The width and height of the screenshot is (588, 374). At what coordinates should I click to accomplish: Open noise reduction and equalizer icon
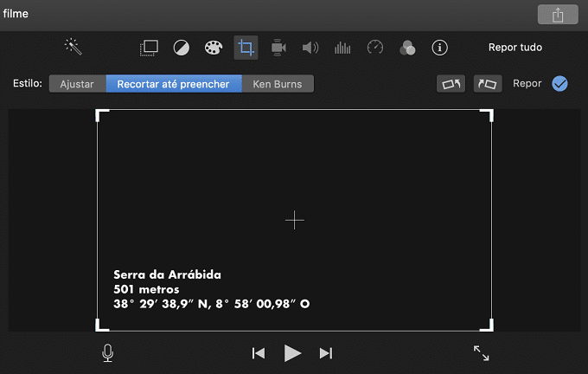coord(342,48)
